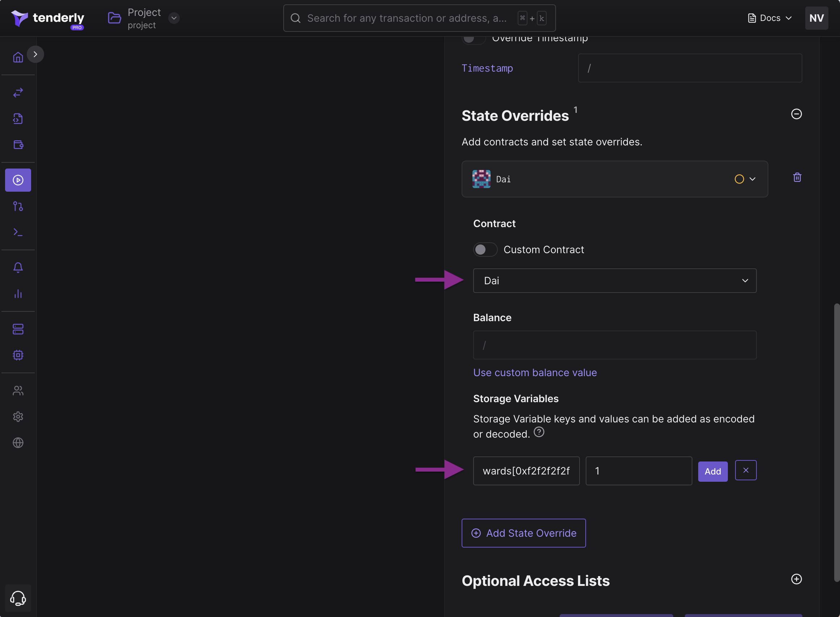Click the Add State Override button
Viewport: 840px width, 617px height.
(x=524, y=533)
